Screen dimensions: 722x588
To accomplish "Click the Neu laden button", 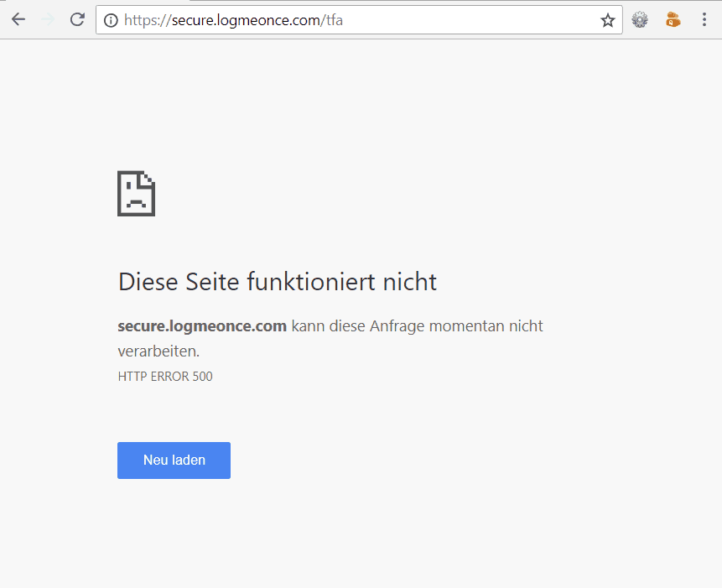I will [x=174, y=461].
